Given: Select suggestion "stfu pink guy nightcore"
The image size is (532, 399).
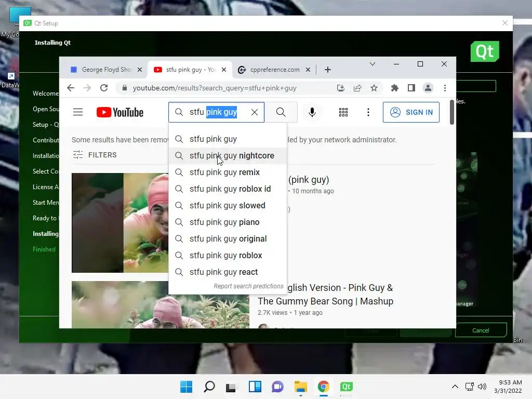Looking at the screenshot, I should click(228, 156).
